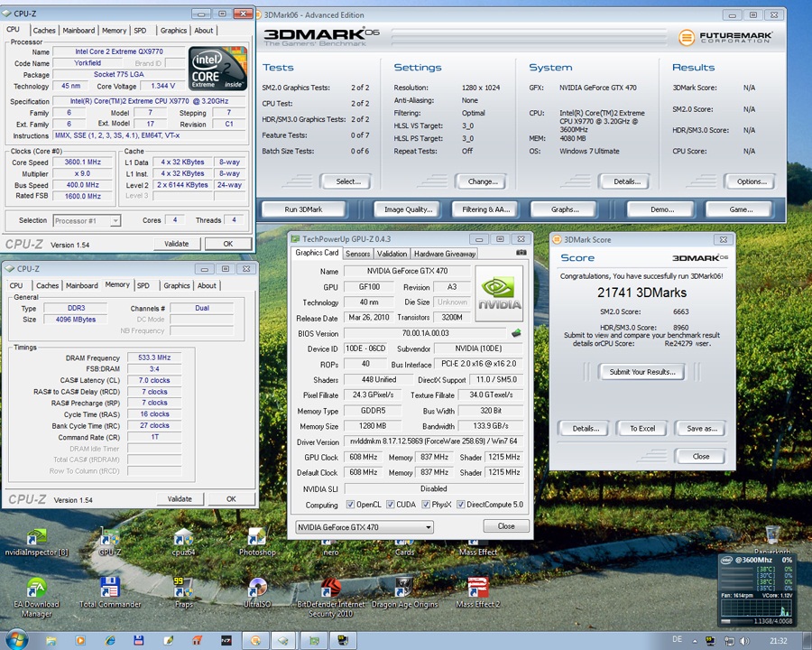Launch Total Commander desktop shortcut
The height and width of the screenshot is (650, 812).
click(x=110, y=593)
